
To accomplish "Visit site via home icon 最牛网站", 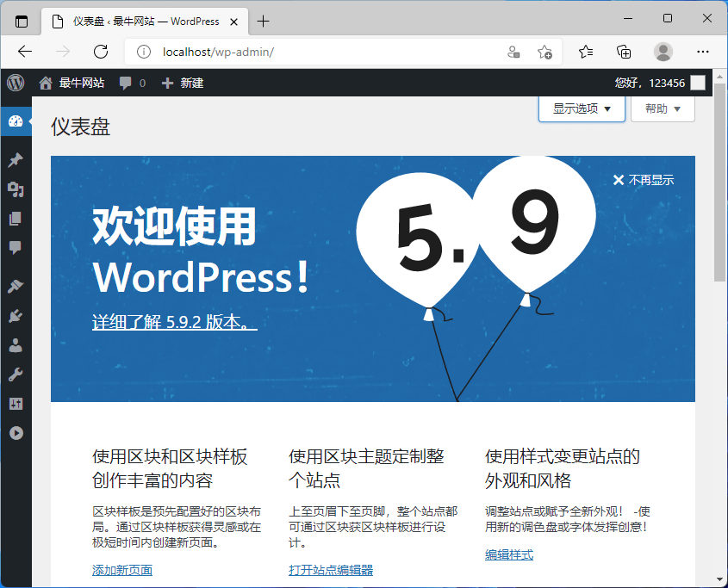I will tap(72, 83).
